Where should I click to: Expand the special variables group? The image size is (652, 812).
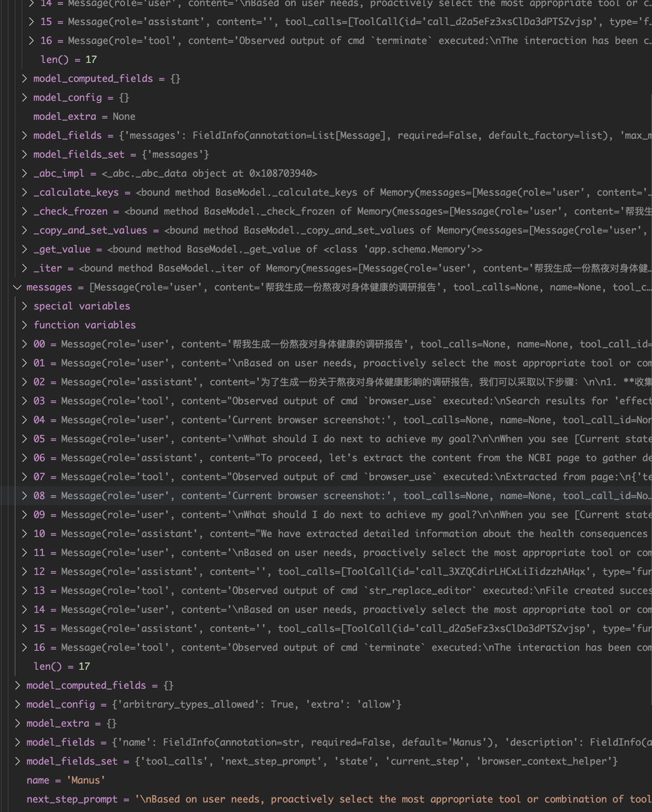25,306
